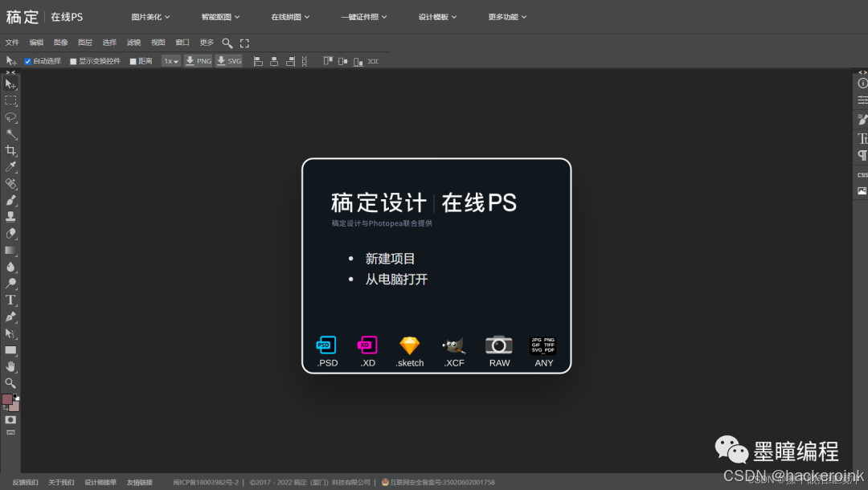Select the Type tool
Viewport: 868px width, 490px height.
(x=10, y=300)
